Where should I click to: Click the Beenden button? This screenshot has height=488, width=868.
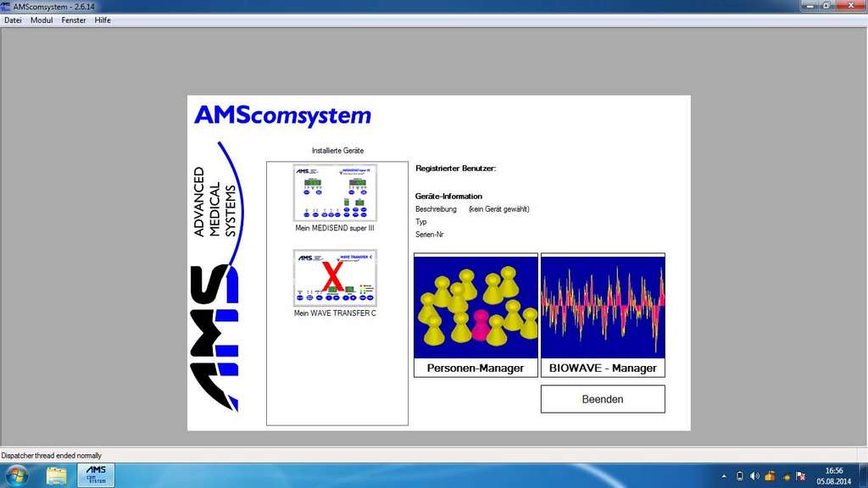603,399
